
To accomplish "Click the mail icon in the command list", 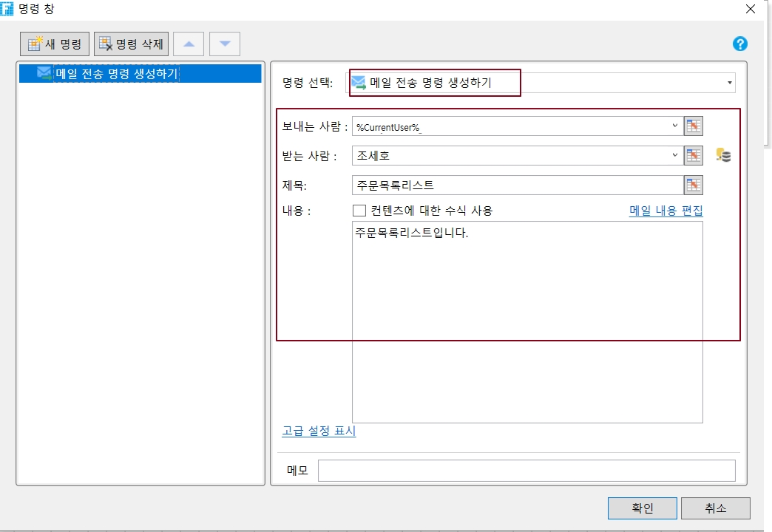I will (x=44, y=73).
